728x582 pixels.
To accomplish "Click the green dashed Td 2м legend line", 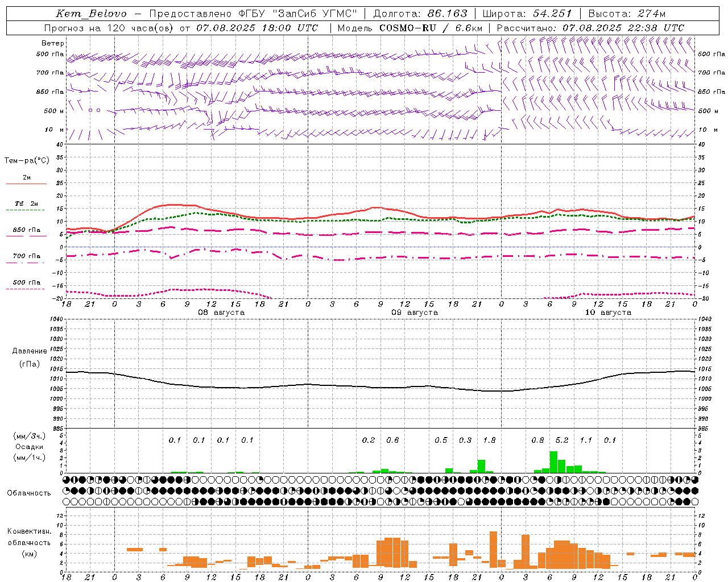I will pyautogui.click(x=25, y=210).
